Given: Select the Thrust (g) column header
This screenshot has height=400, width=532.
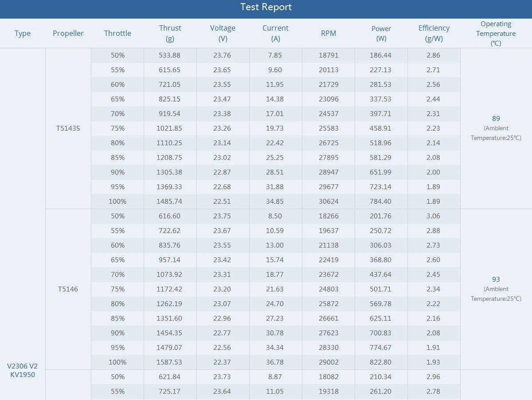Looking at the screenshot, I should (170, 33).
